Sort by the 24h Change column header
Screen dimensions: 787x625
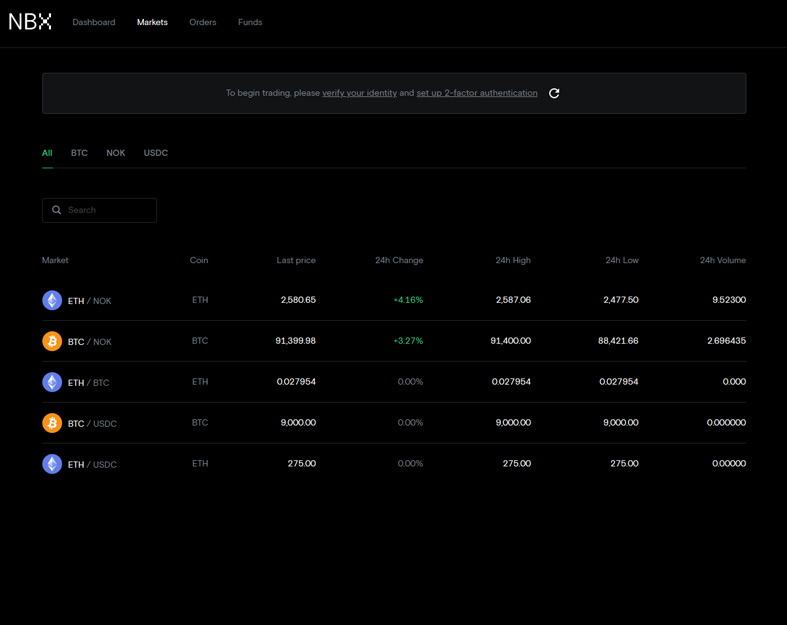[399, 260]
